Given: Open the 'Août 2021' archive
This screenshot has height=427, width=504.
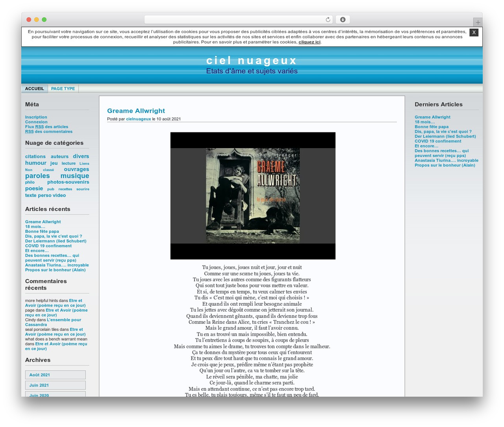Looking at the screenshot, I should coord(56,375).
